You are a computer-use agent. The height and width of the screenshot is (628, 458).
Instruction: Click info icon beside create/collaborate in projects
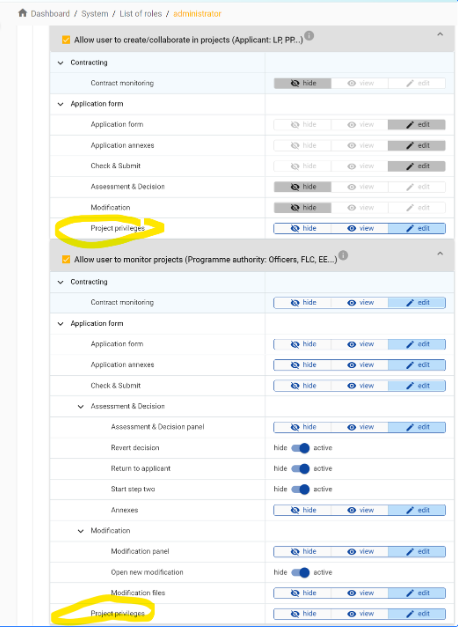pyautogui.click(x=309, y=36)
